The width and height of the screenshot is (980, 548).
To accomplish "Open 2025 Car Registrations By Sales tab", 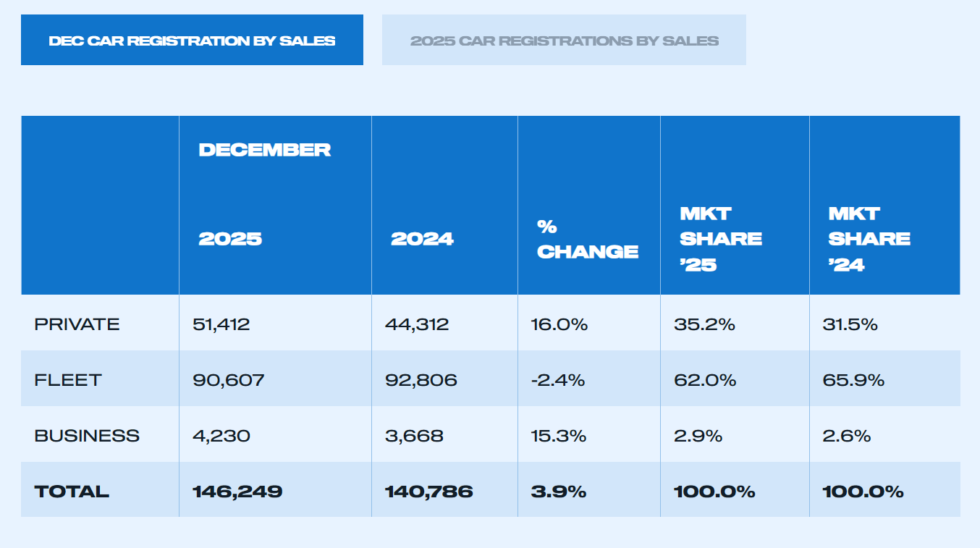I will [x=564, y=41].
